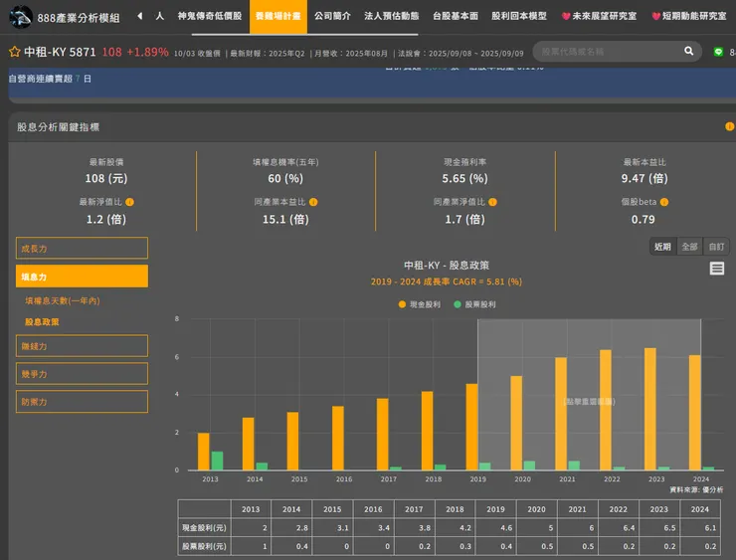Image resolution: width=736 pixels, height=560 pixels.
Task: Switch to the 台股基本面 tab
Action: [456, 16]
